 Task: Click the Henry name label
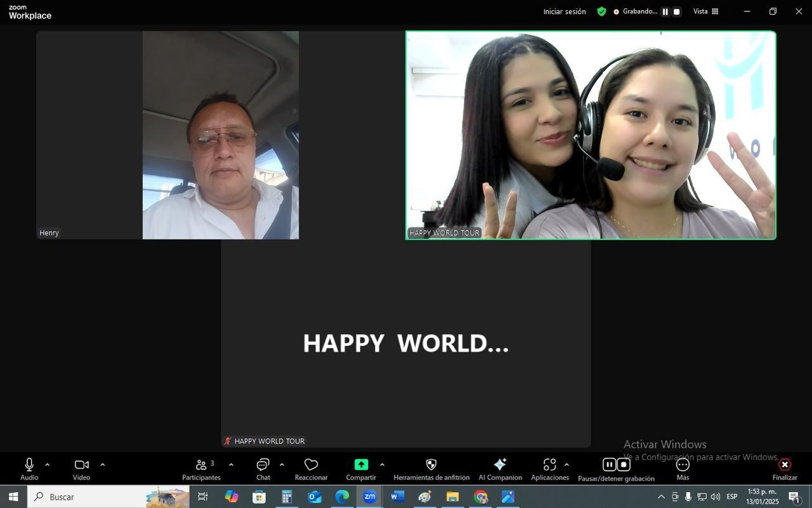tap(49, 233)
